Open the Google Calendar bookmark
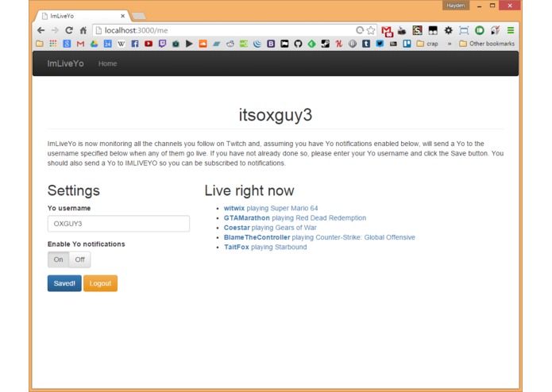The width and height of the screenshot is (552, 392). (x=108, y=44)
